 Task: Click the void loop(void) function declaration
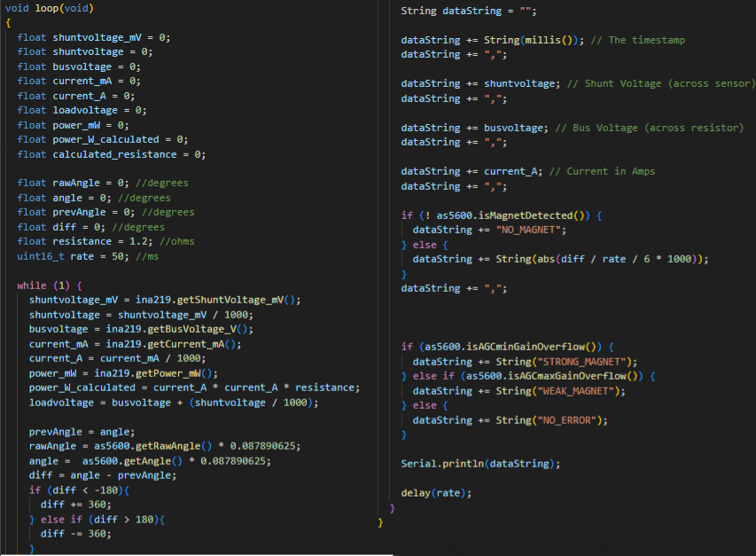(50, 8)
